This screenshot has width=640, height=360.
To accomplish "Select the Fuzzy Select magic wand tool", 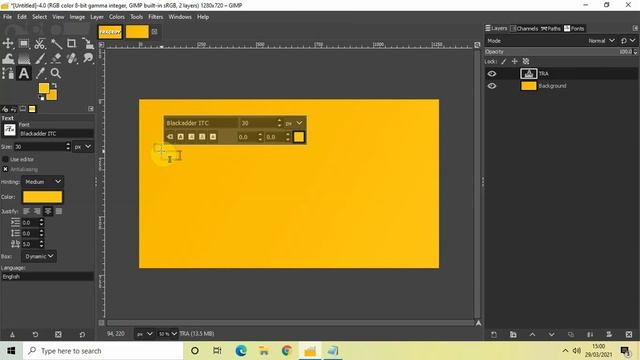I will click(x=56, y=43).
